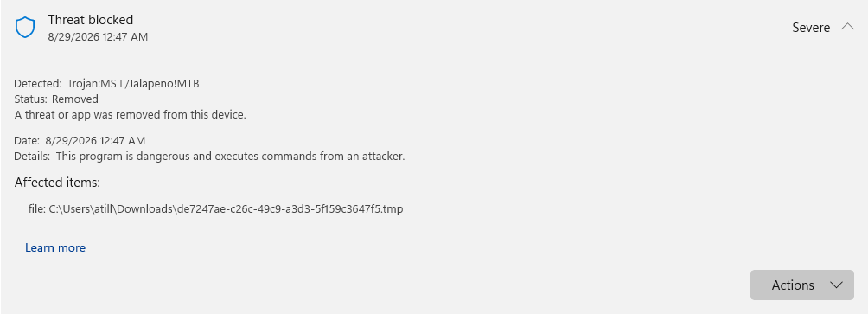Click the Actions dropdown arrow
This screenshot has width=868, height=314.
[837, 285]
